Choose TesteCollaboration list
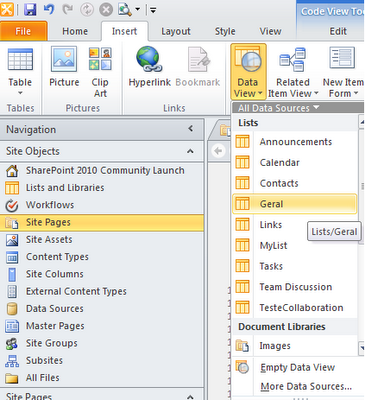365x400 pixels. click(295, 308)
